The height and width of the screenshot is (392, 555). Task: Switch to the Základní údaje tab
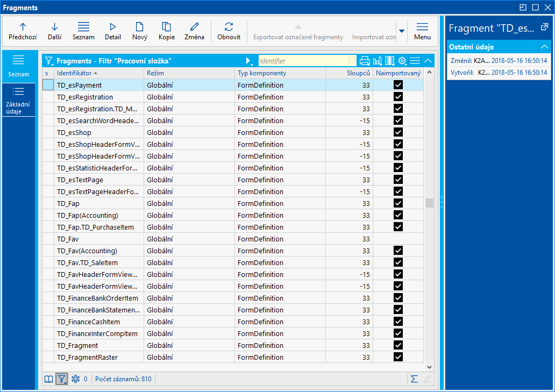click(18, 99)
